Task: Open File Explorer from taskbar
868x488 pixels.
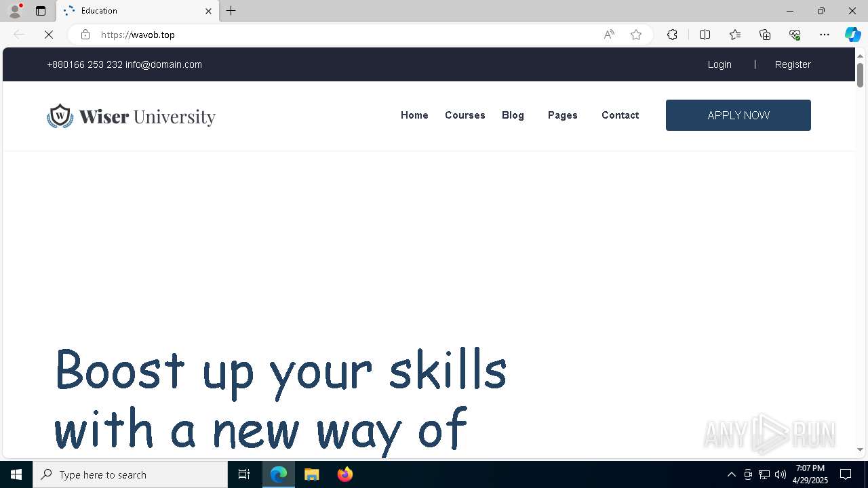Action: (312, 474)
